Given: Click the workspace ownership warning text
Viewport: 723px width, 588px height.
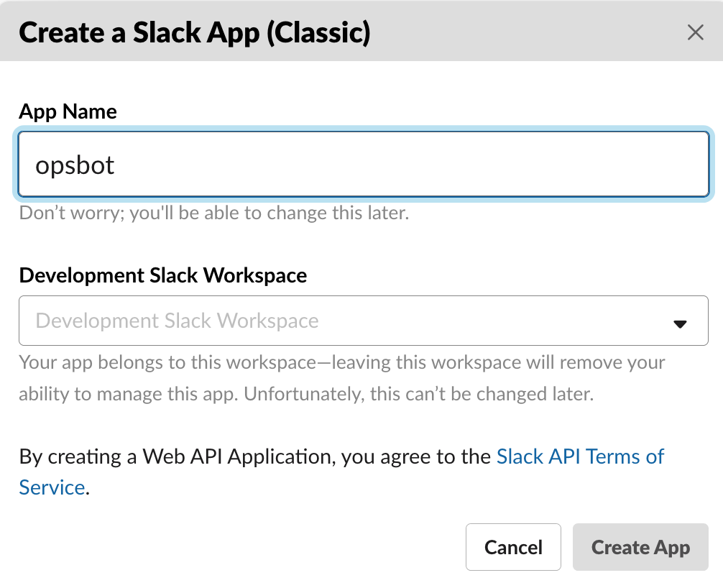Looking at the screenshot, I should pyautogui.click(x=341, y=362).
